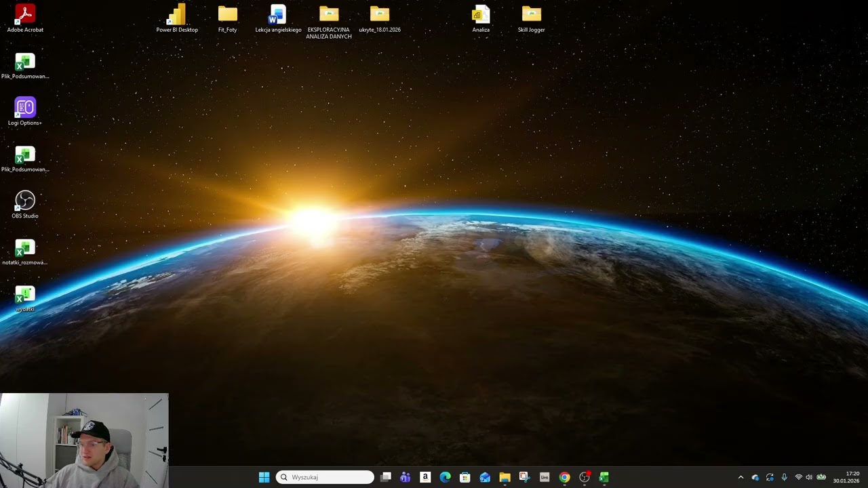
Task: Click the OneDrive cloud tray icon
Action: (755, 477)
